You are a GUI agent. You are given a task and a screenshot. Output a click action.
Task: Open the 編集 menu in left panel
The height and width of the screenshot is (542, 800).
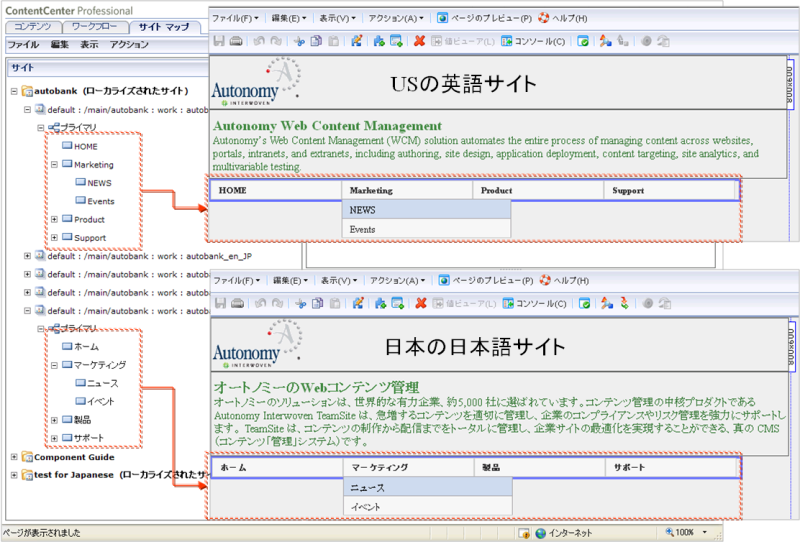60,45
